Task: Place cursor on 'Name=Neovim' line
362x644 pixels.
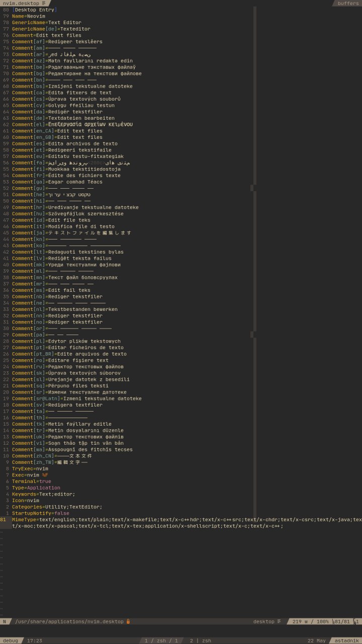Action: pyautogui.click(x=29, y=16)
